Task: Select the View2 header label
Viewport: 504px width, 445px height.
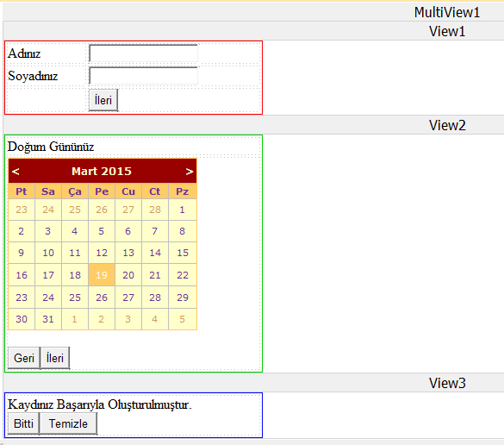Action: click(x=447, y=125)
